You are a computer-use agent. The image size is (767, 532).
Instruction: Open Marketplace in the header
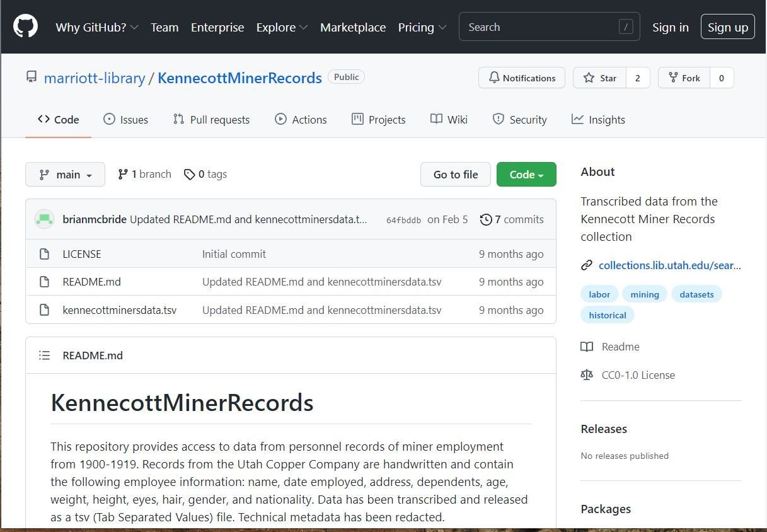tap(353, 27)
